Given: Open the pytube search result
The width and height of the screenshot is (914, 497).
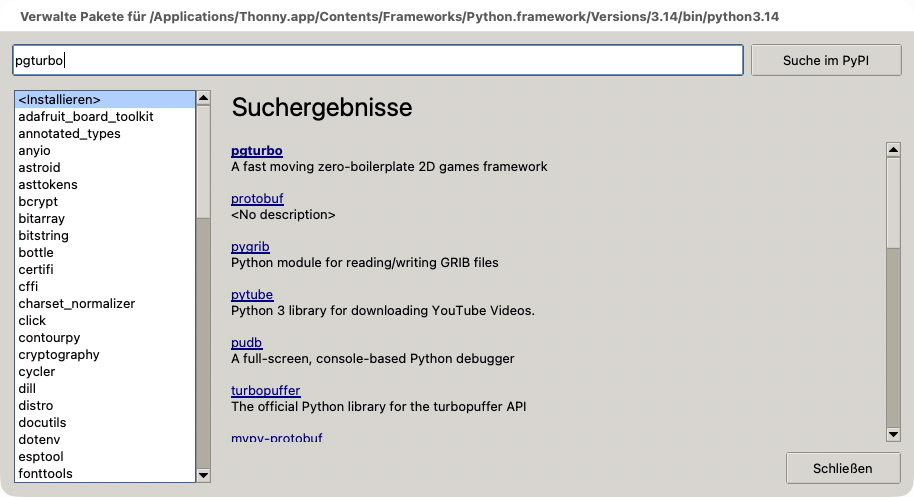Looking at the screenshot, I should pyautogui.click(x=252, y=295).
